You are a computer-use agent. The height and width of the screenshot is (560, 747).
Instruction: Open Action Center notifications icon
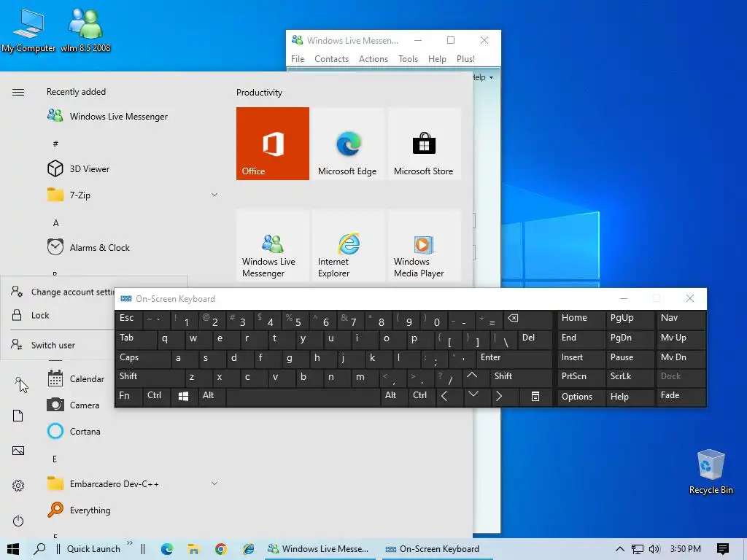coord(723,549)
